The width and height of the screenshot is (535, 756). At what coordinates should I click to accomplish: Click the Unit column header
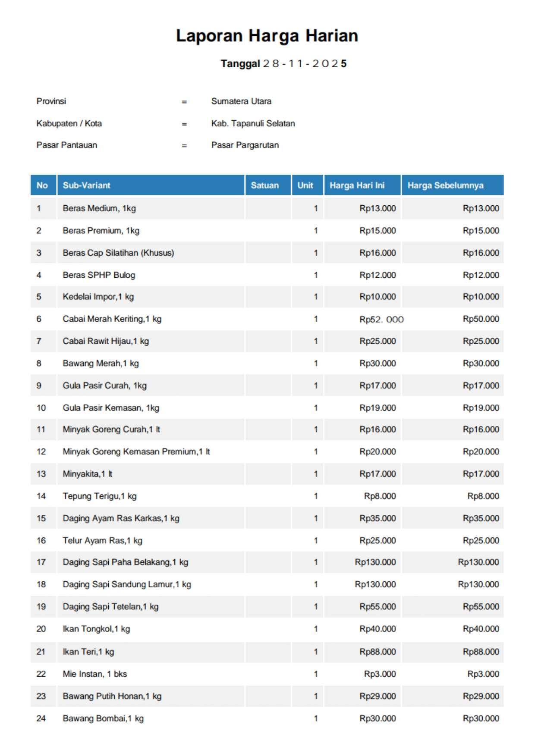tap(305, 185)
